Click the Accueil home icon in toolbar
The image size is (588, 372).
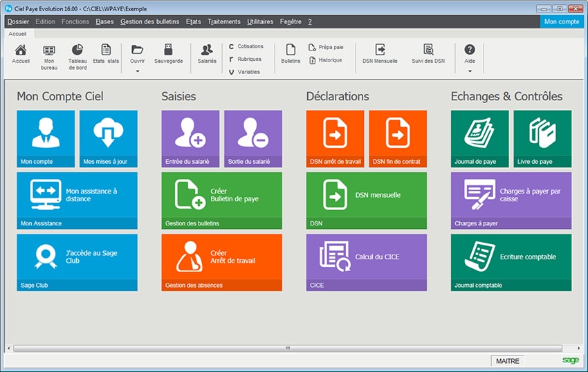pos(21,54)
